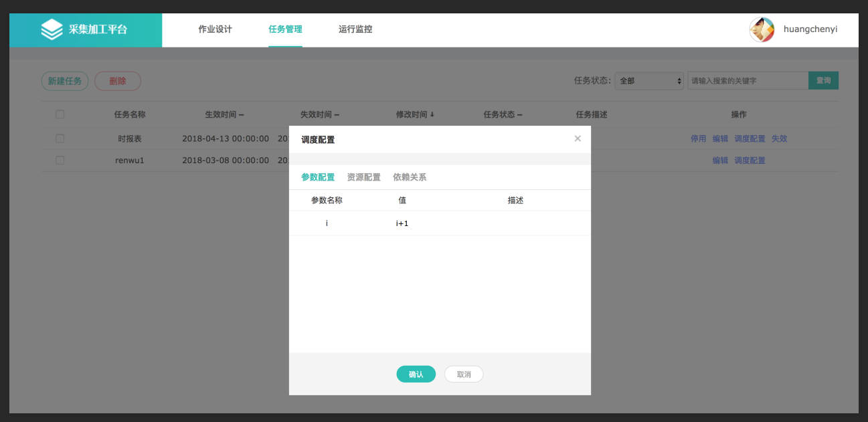The height and width of the screenshot is (422, 868).
Task: Switch to the 资源配置 tab
Action: click(363, 177)
